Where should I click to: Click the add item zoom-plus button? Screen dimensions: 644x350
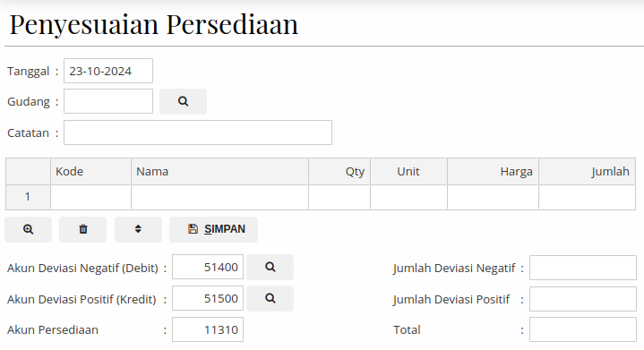[x=28, y=229]
